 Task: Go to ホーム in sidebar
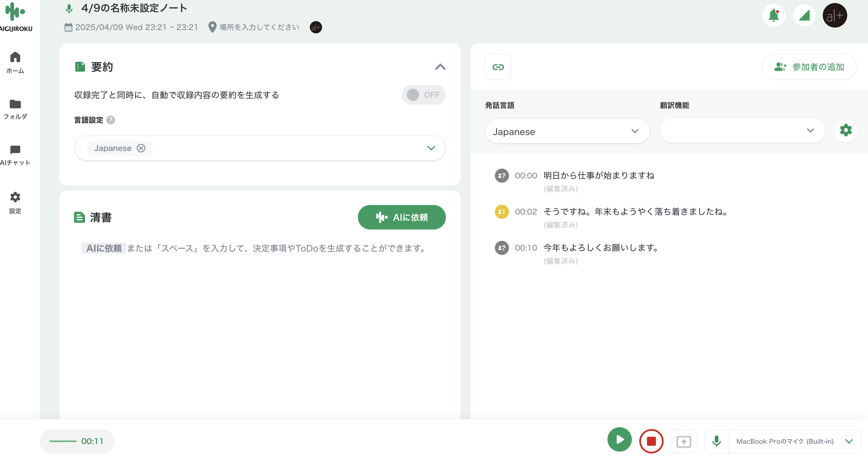(15, 63)
